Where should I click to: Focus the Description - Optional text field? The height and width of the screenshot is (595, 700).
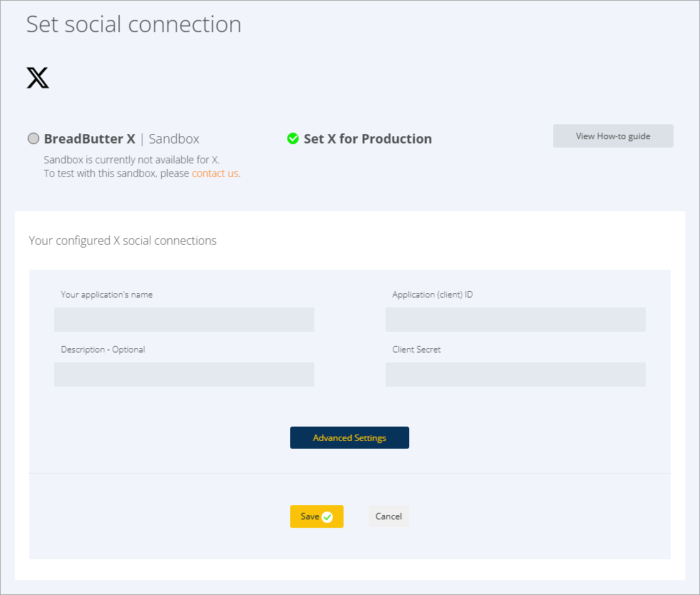coord(184,375)
